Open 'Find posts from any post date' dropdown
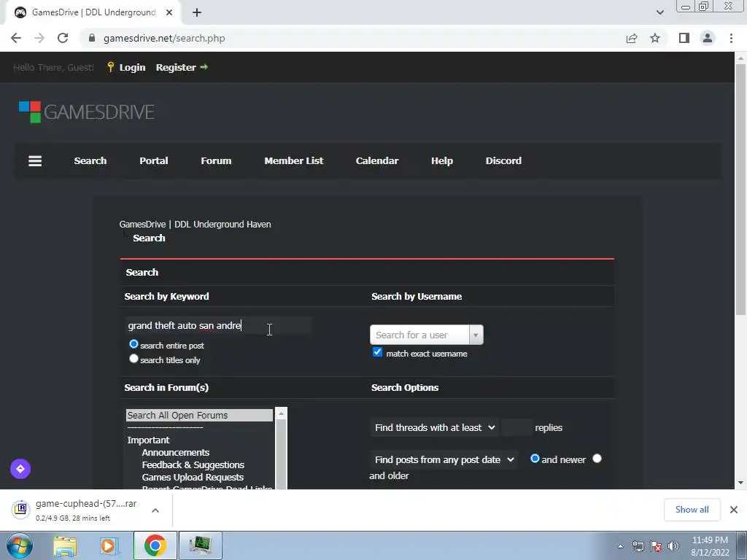This screenshot has height=560, width=747. 444,459
